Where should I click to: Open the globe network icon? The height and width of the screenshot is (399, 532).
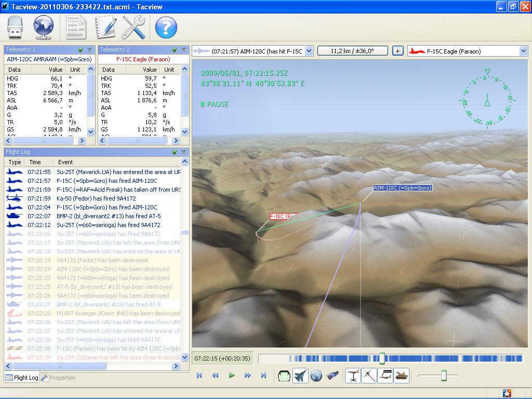point(44,28)
